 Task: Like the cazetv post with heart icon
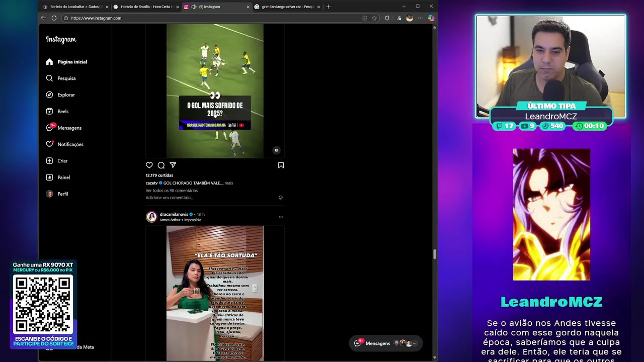coord(149,165)
